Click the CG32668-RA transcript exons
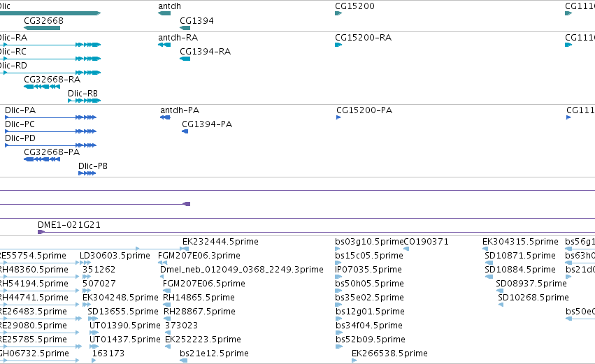This screenshot has height=364, width=595. click(x=42, y=87)
